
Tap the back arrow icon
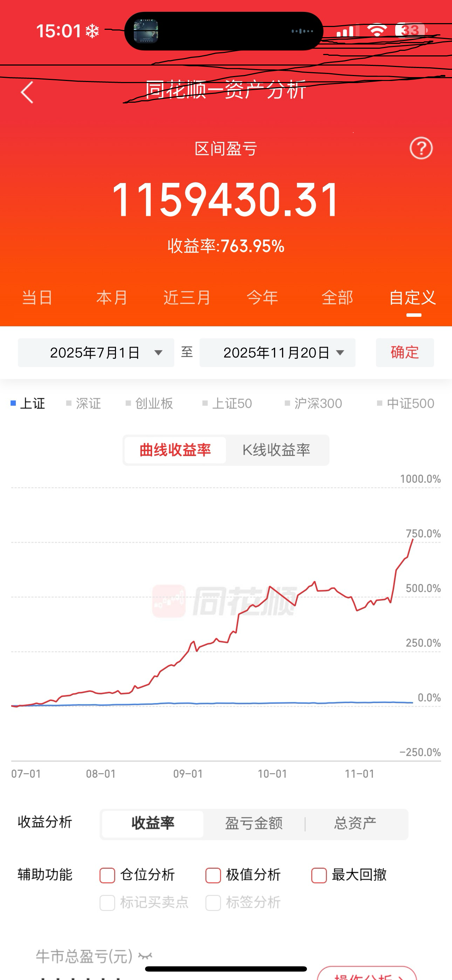tap(27, 92)
